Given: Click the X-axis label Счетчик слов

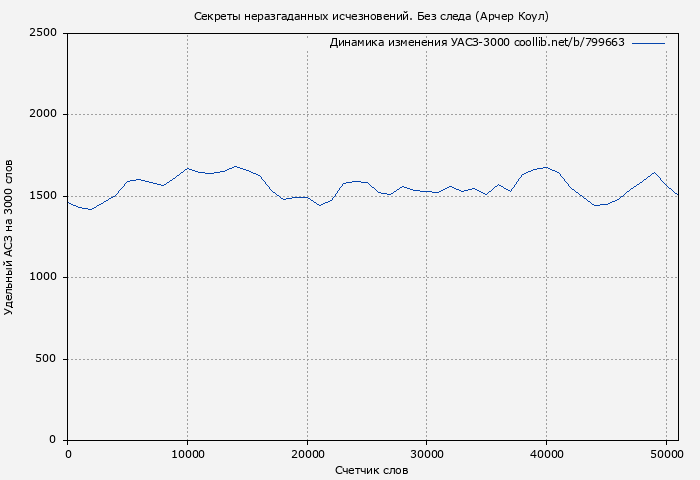Looking at the screenshot, I should pyautogui.click(x=371, y=470).
